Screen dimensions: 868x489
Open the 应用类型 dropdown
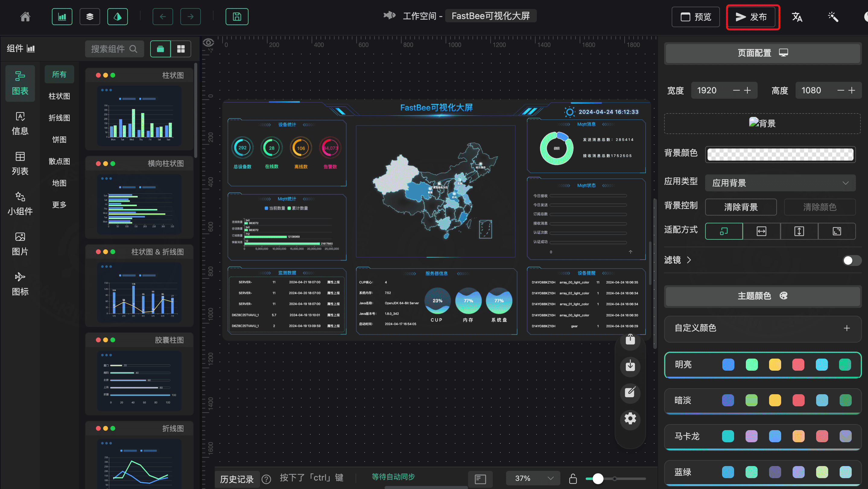point(781,183)
